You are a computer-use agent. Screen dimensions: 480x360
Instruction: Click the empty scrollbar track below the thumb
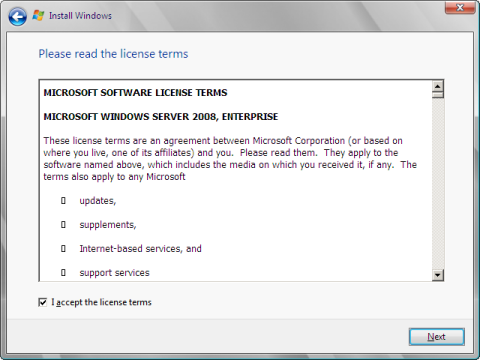(x=438, y=184)
